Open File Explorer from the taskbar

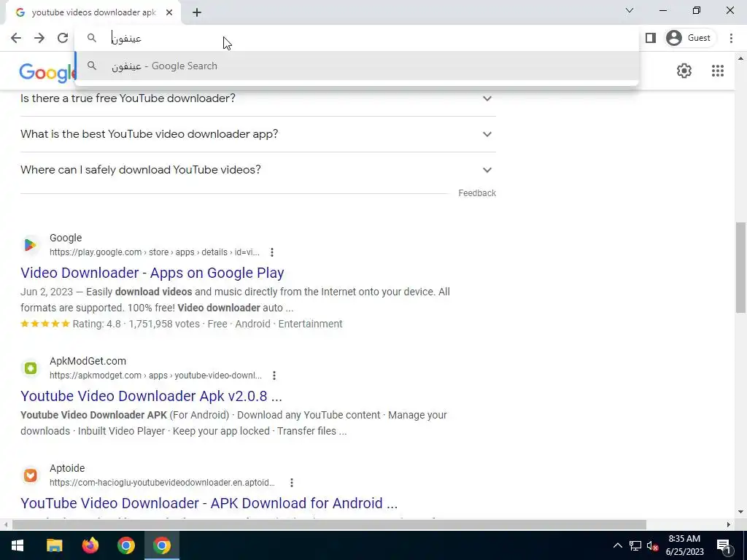(54, 545)
